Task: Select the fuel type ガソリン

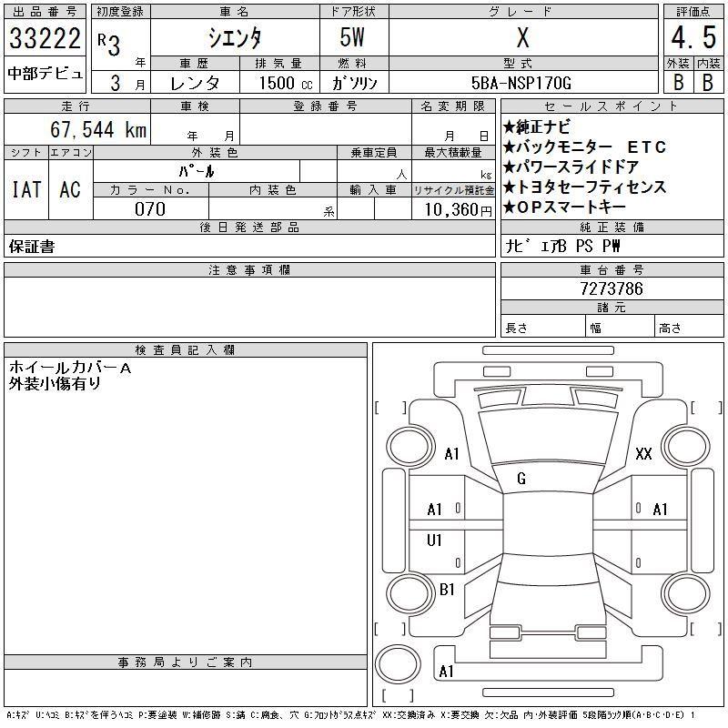Action: pos(355,83)
